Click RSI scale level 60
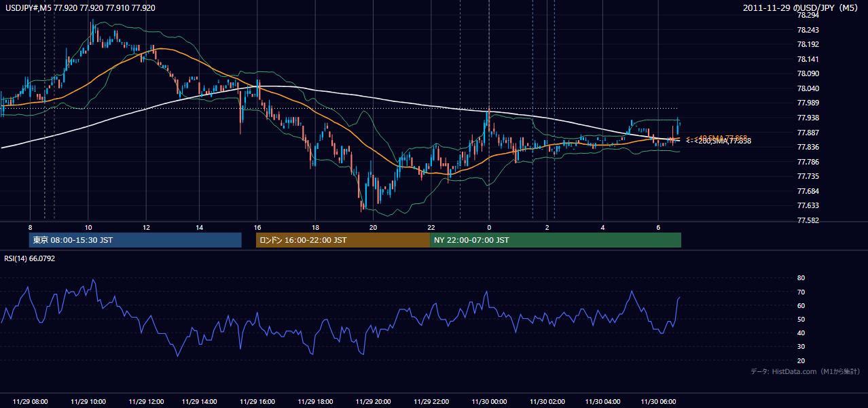This screenshot has height=408, width=868. coord(801,305)
